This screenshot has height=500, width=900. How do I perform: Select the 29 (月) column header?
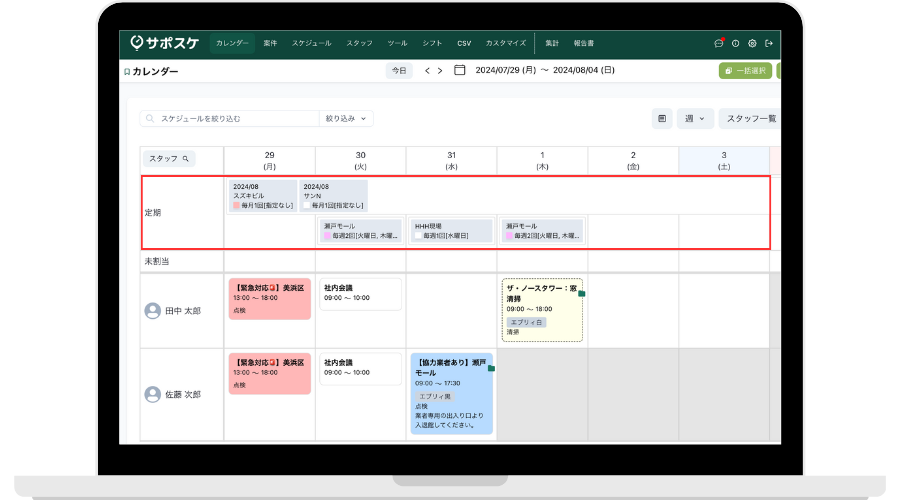pyautogui.click(x=269, y=161)
